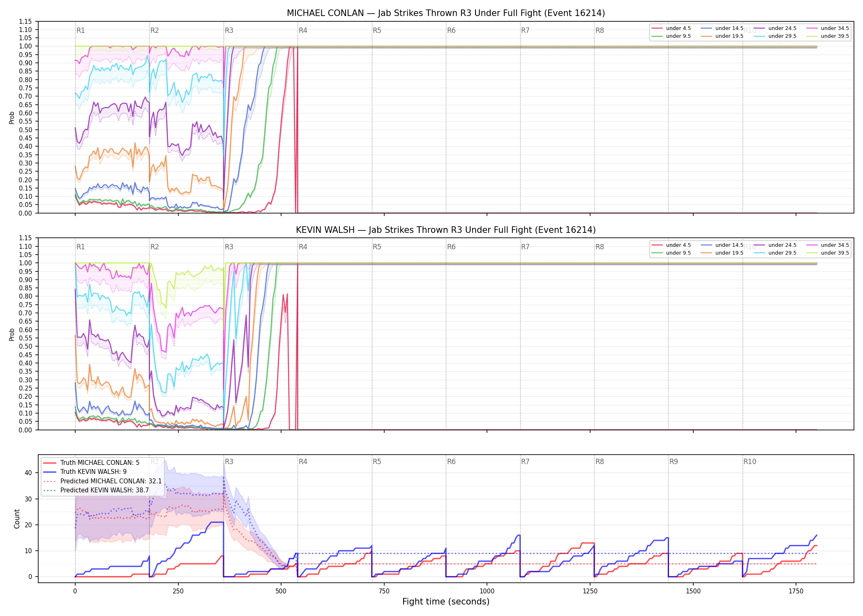Click the R10 round marker in count chart
Screen dimensions: 863x616
tap(750, 462)
